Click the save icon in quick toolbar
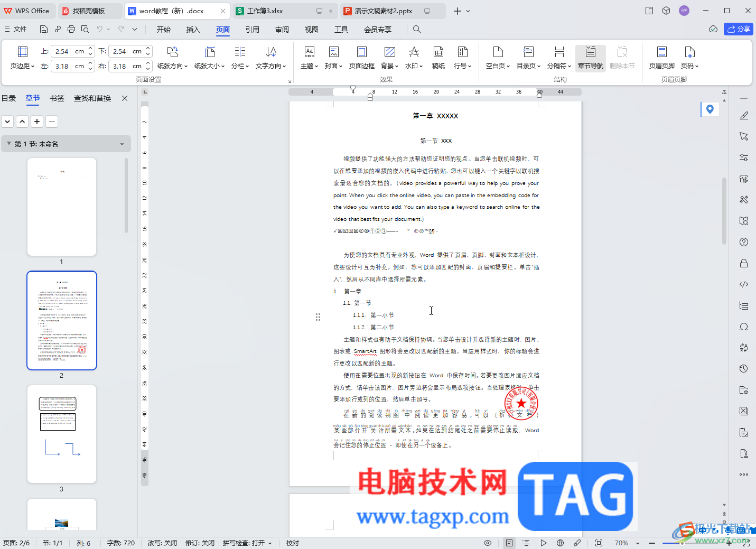Screen dimensions: 756x549 pos(44,29)
